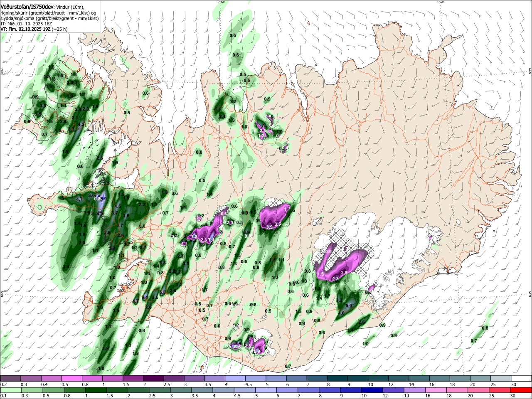Image resolution: width=532 pixels, height=399 pixels.
Task: Click the "rigning/skúrir" legend description line
Action: tap(48, 13)
